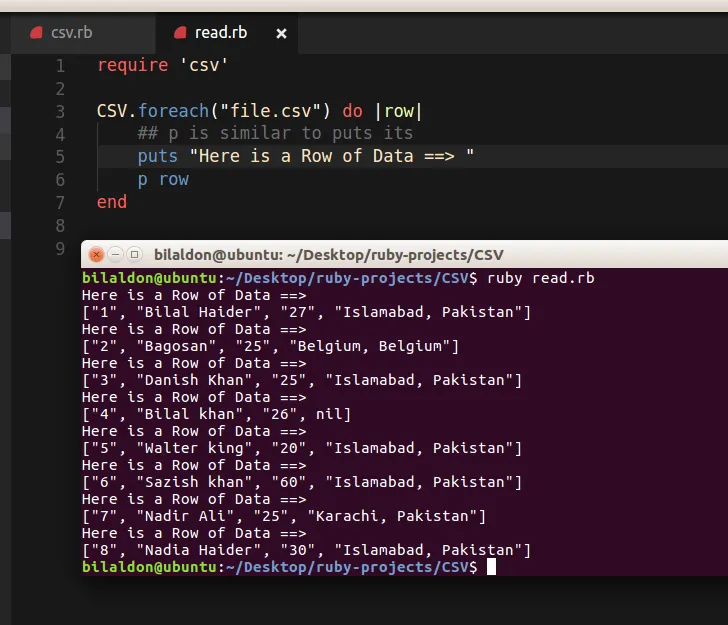Click line number 8 in the gutter

click(x=60, y=226)
